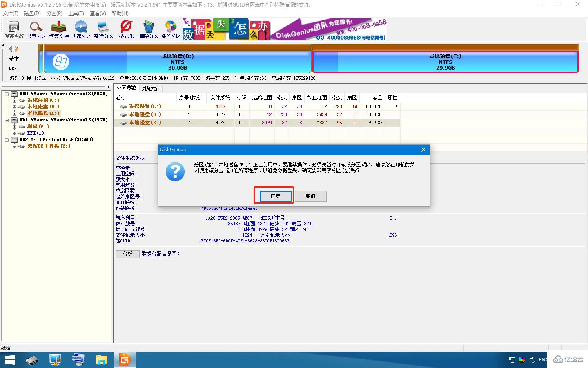Click the Search Partition (搜索分区) toolbar icon
The height and width of the screenshot is (368, 588).
coord(36,29)
